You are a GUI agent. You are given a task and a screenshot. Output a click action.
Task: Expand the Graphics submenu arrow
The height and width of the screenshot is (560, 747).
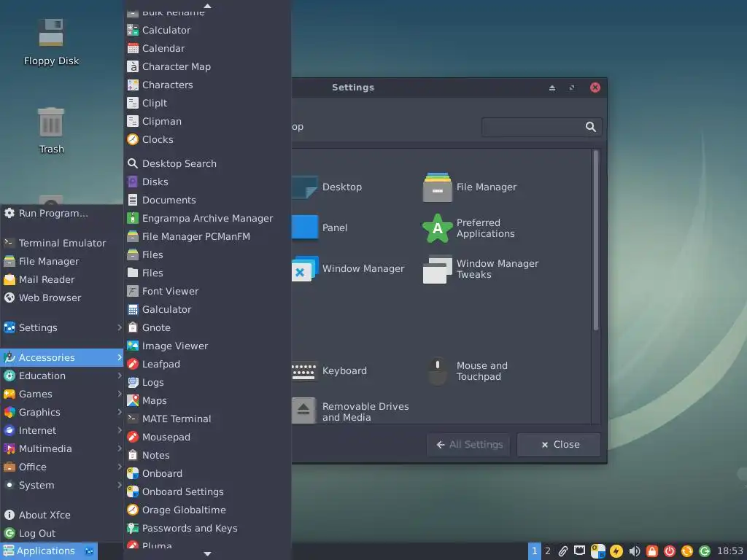tap(119, 411)
